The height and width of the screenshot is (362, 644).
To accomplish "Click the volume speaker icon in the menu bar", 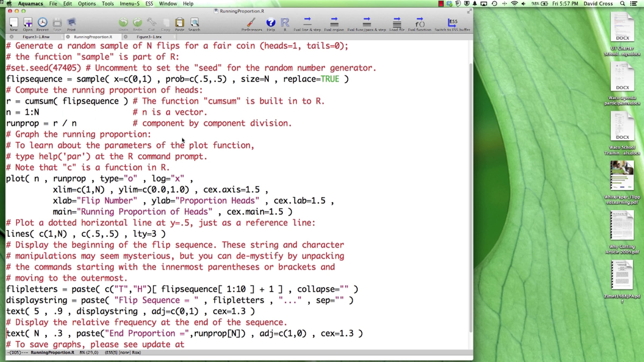I will [524, 3].
